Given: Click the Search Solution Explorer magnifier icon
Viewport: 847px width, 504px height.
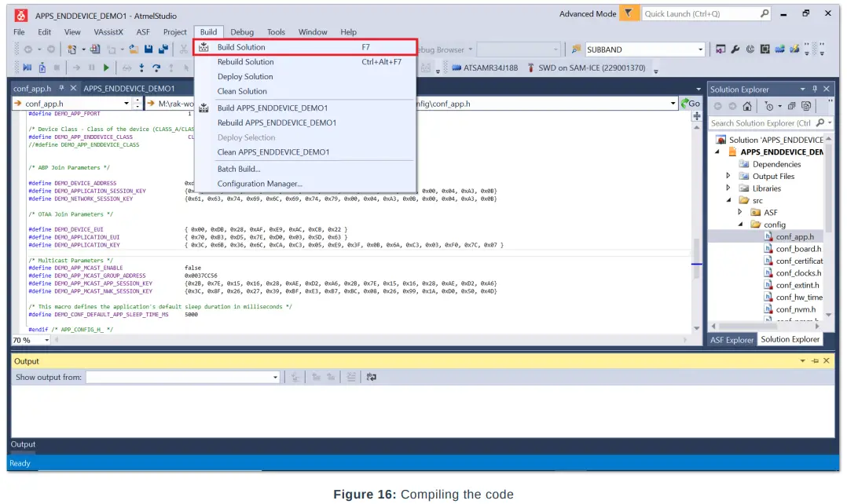Looking at the screenshot, I should tap(821, 123).
